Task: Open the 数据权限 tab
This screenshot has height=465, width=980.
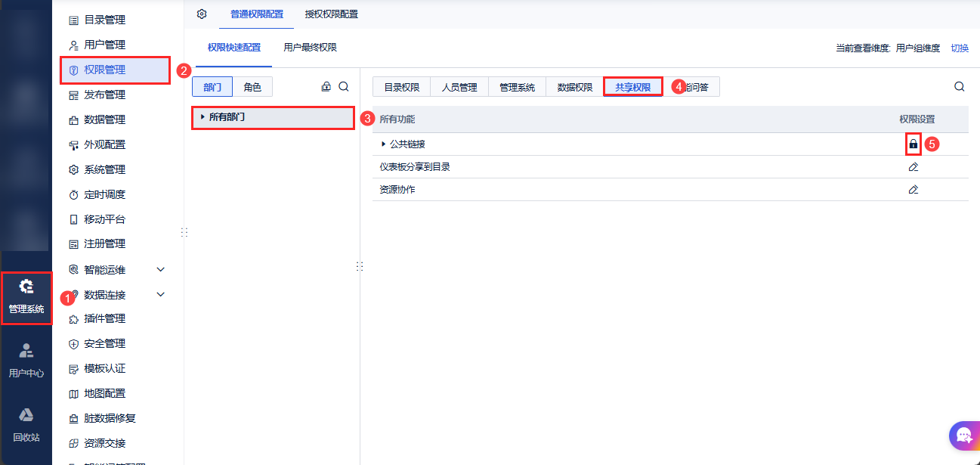Action: click(x=575, y=87)
